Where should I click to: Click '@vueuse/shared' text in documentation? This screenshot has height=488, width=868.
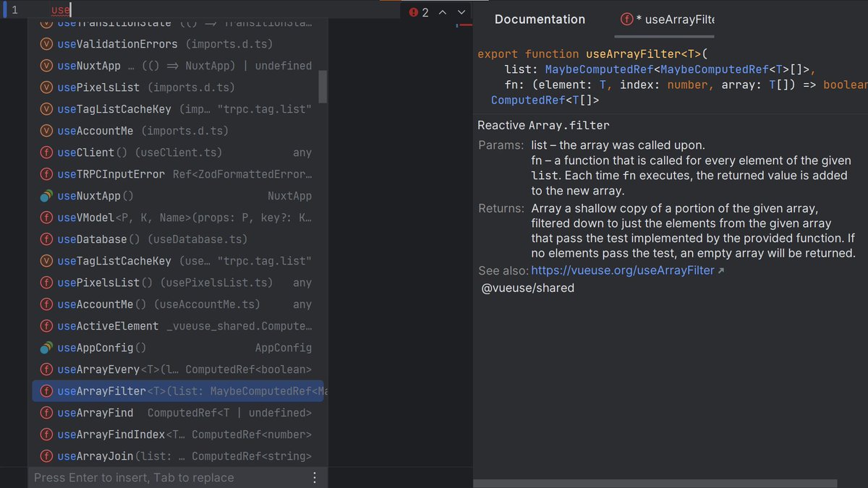(x=528, y=288)
